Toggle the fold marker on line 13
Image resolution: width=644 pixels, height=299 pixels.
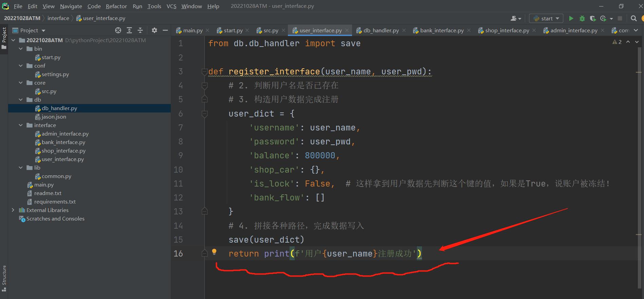pos(205,211)
